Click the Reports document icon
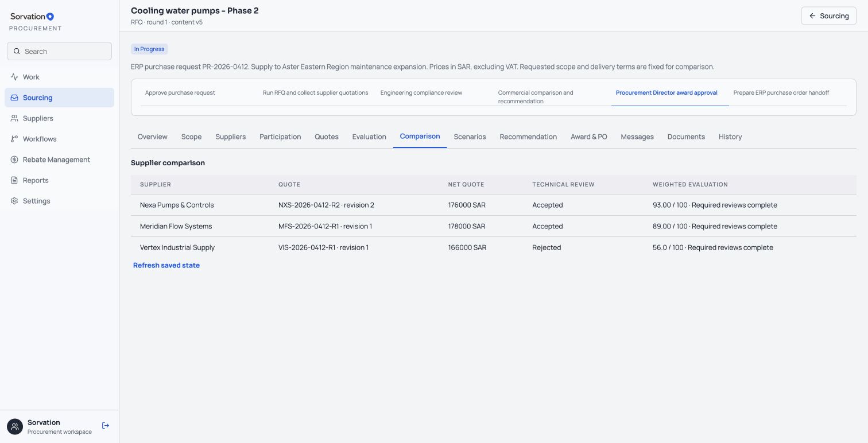The width and height of the screenshot is (868, 443). click(x=14, y=180)
